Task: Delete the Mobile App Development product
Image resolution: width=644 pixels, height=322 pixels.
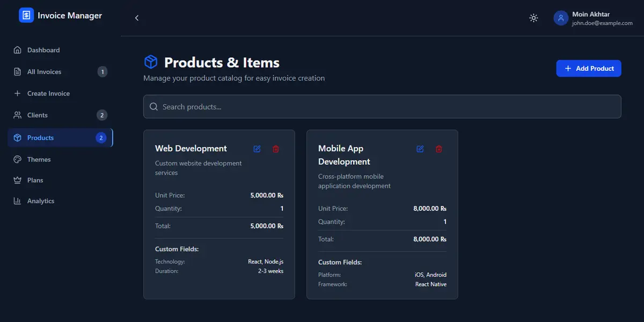Action: coord(439,149)
